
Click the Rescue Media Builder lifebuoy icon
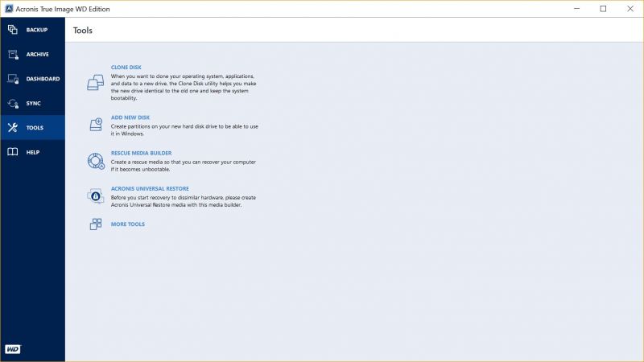pos(96,161)
